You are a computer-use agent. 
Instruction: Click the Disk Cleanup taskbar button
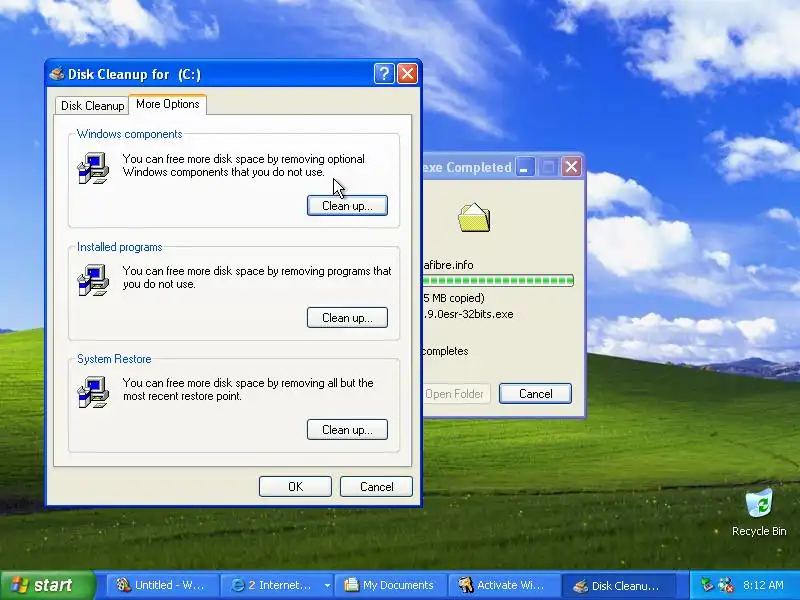[x=618, y=586]
